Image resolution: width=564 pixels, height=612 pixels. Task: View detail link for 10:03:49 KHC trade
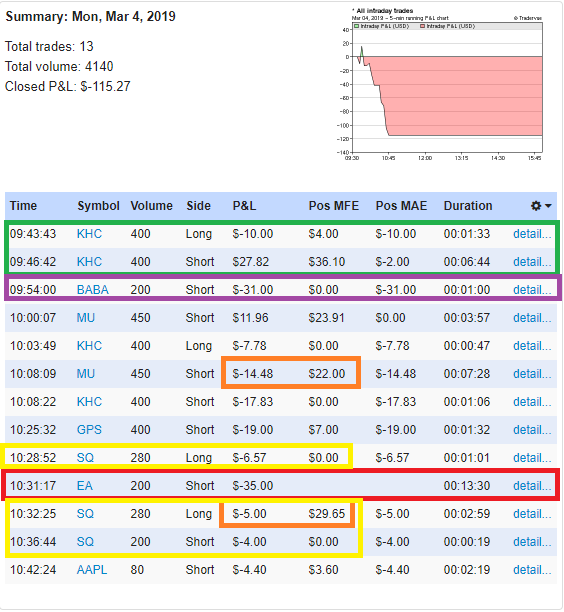[532, 346]
